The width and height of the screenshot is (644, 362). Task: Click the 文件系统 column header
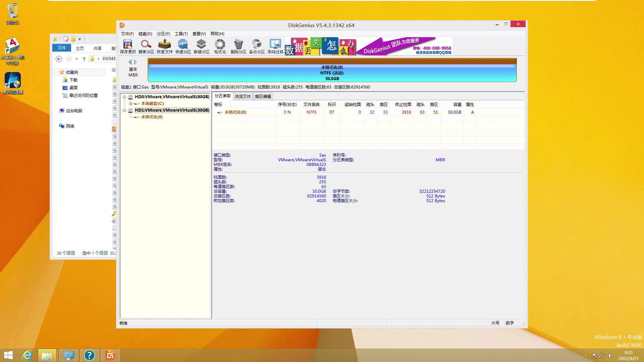[312, 105]
